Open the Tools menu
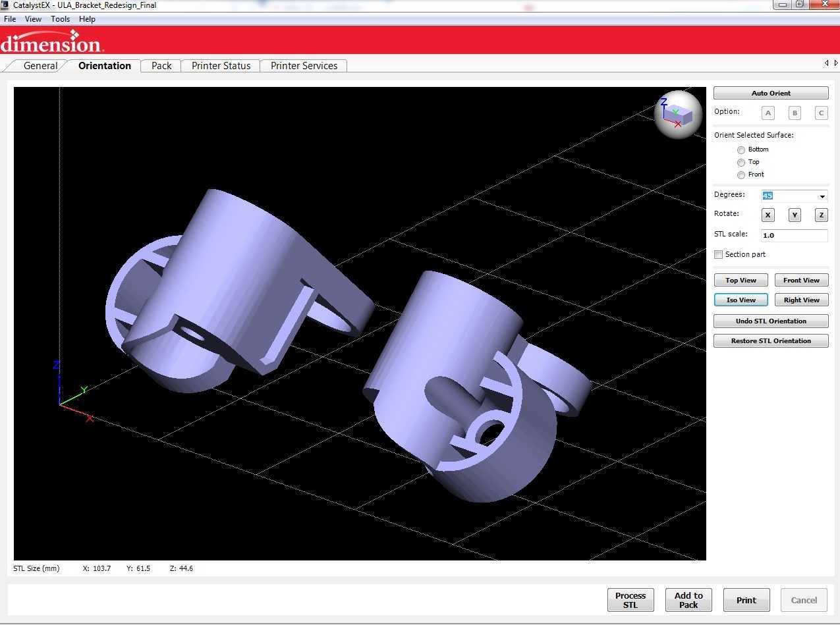The width and height of the screenshot is (840, 625). [x=60, y=19]
